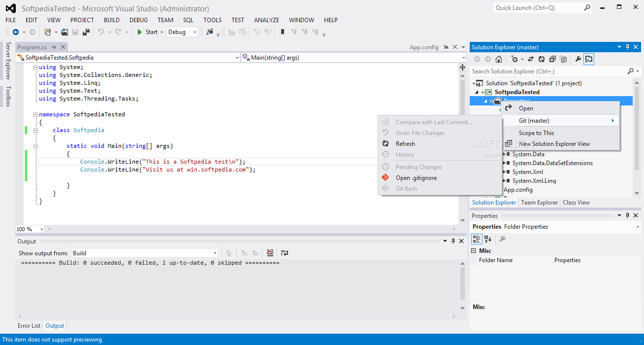Collapse the SoftpediaTested project tree node

pos(476,92)
